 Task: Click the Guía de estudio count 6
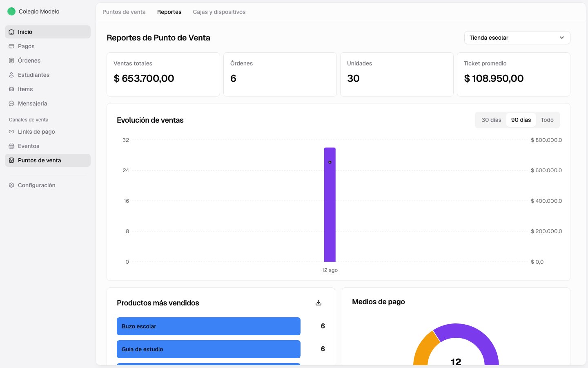click(323, 349)
